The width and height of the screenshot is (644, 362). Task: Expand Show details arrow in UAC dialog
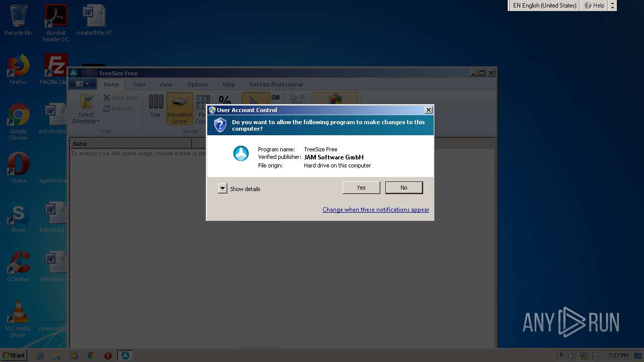tap(222, 189)
